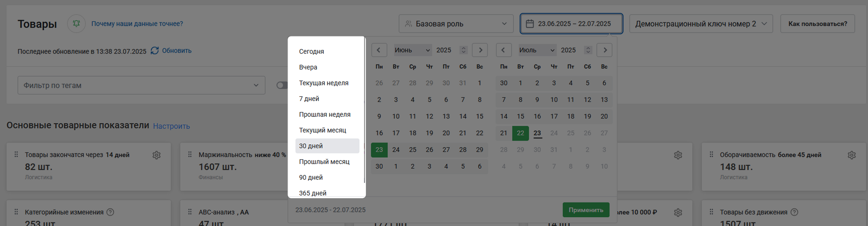Pick Прошлая неделя preset

click(x=327, y=115)
